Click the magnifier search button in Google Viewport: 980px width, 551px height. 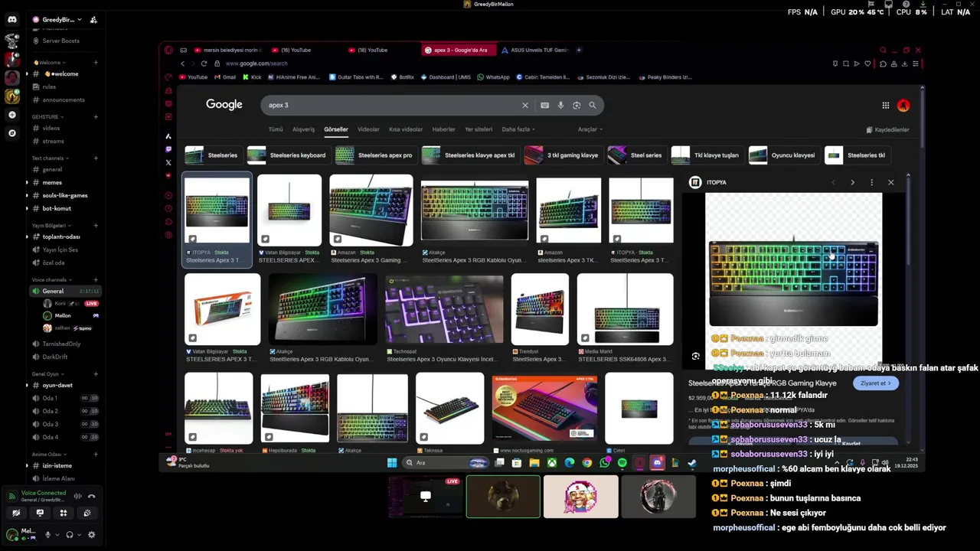tap(592, 106)
